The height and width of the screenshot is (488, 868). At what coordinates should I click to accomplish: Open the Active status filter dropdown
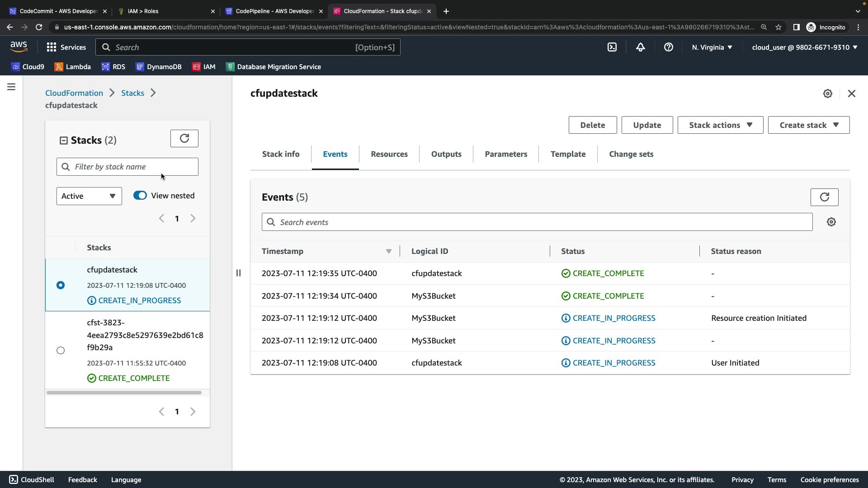click(x=89, y=196)
